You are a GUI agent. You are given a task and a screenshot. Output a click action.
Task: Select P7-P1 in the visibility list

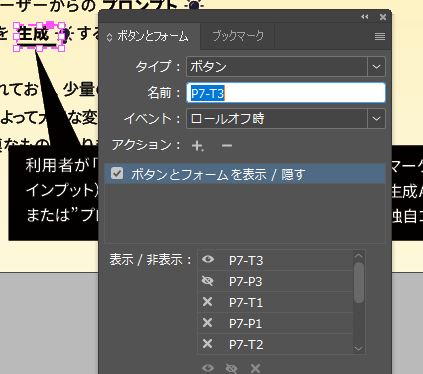(x=275, y=323)
